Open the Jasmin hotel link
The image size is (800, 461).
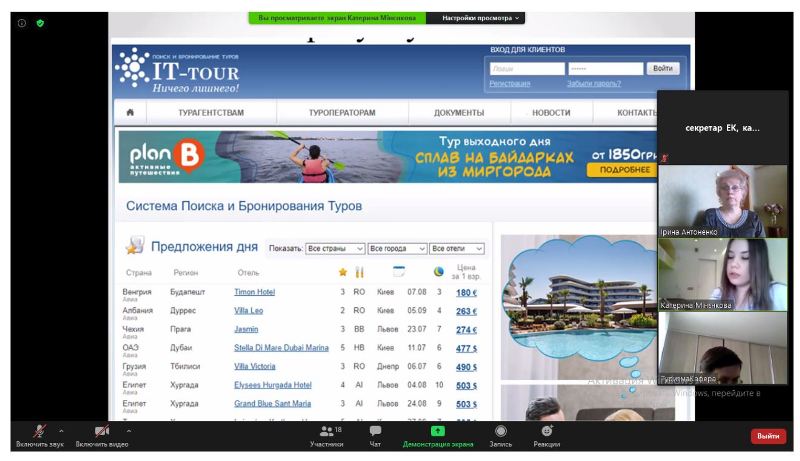[x=246, y=329]
